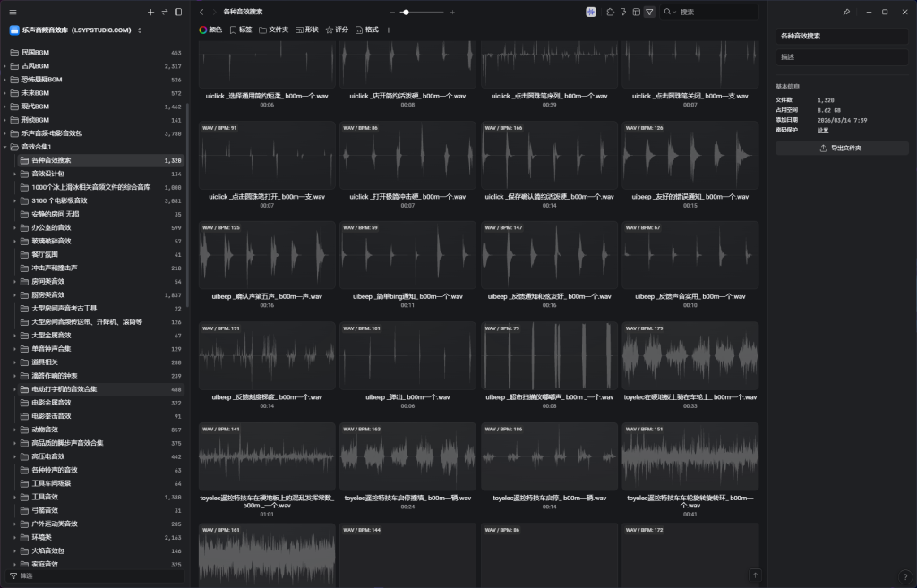Open library switcher 乐声音频音效库 dropdown
Viewport: 917px width, 588px height.
point(76,30)
